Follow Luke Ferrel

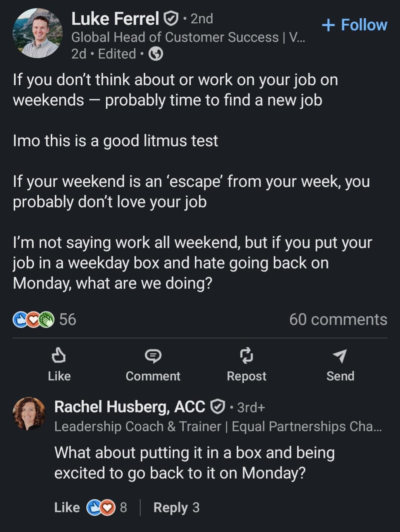354,25
